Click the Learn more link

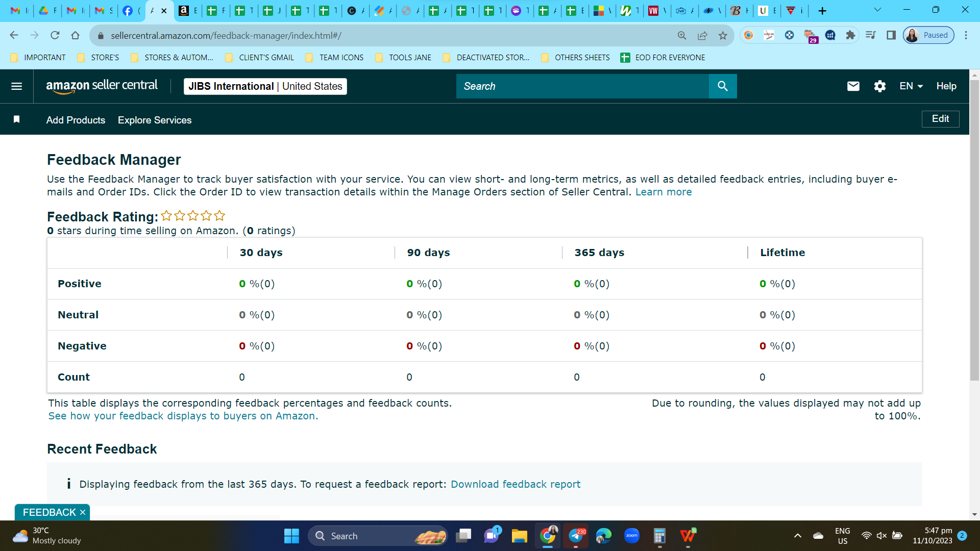[x=664, y=192]
